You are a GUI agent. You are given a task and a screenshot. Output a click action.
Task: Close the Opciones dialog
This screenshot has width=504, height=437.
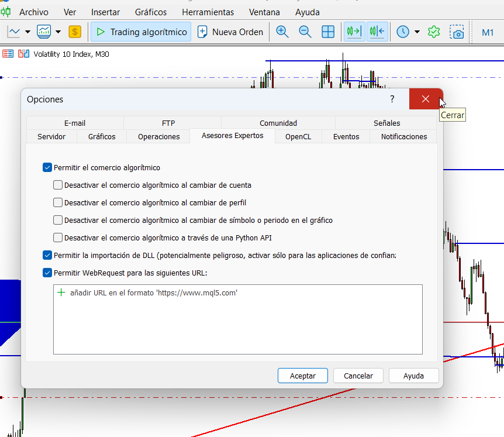pyautogui.click(x=426, y=99)
